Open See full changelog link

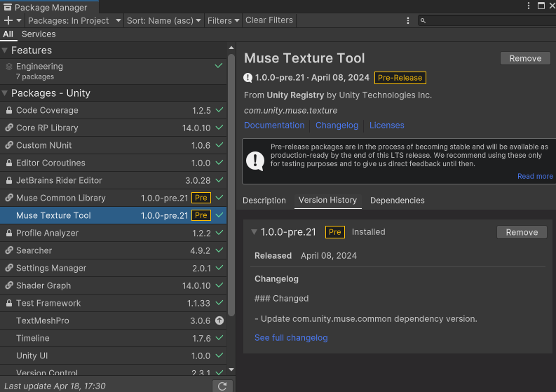click(x=291, y=338)
